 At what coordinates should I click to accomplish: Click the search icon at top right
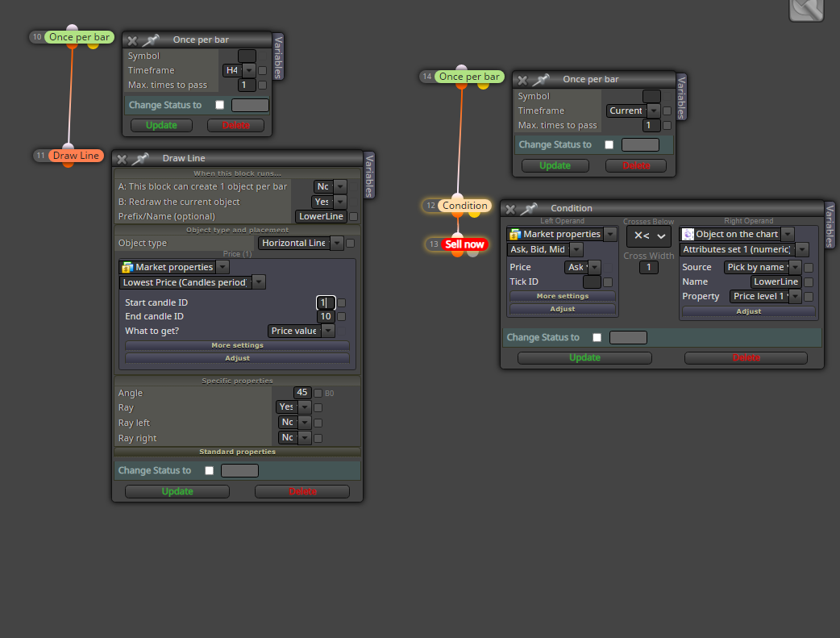coord(806,10)
